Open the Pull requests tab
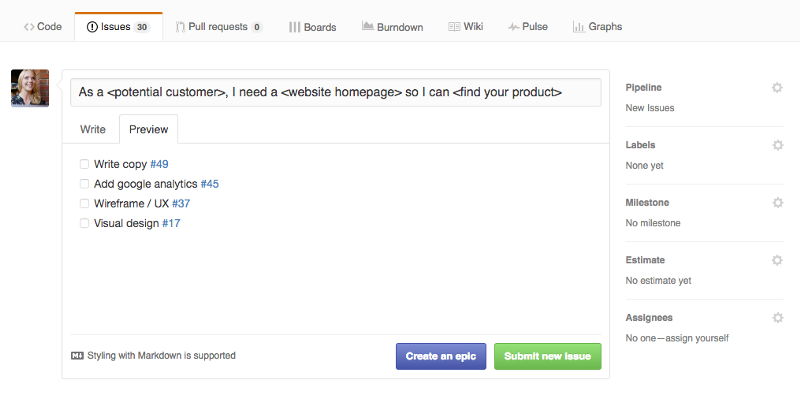The width and height of the screenshot is (800, 393). point(219,27)
